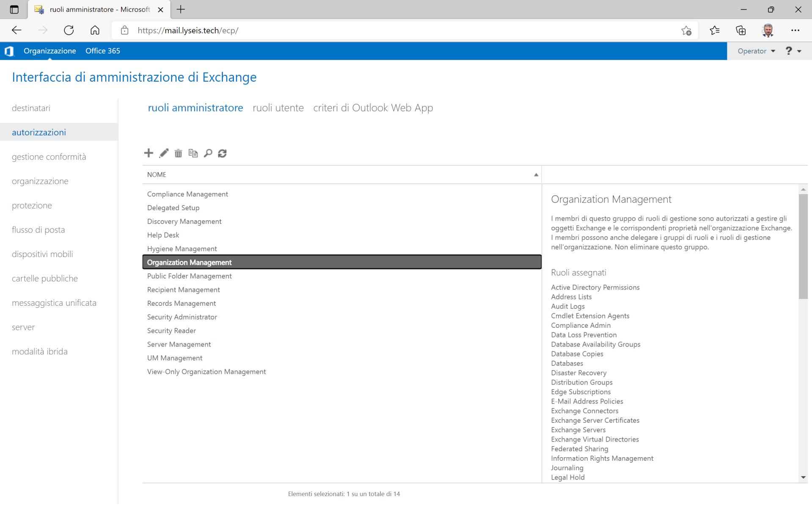
Task: Open modalità ibrida section
Action: tap(40, 351)
